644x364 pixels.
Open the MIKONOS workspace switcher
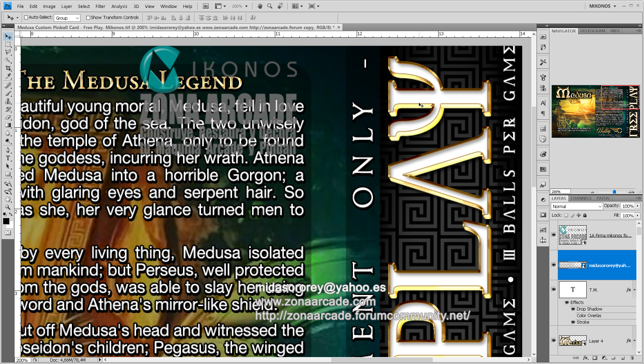pyautogui.click(x=603, y=6)
